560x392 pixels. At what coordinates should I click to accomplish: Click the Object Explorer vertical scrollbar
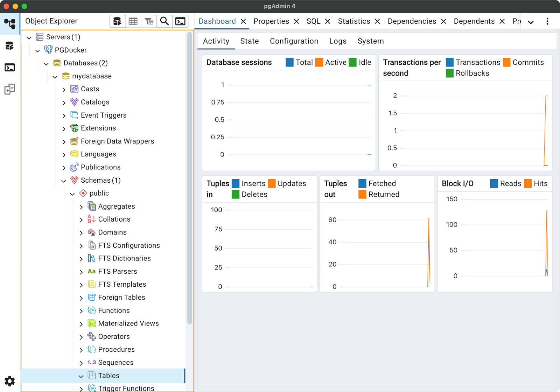point(190,178)
